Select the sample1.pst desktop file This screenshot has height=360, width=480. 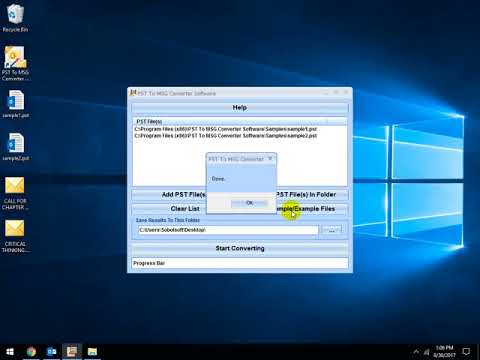pos(15,104)
